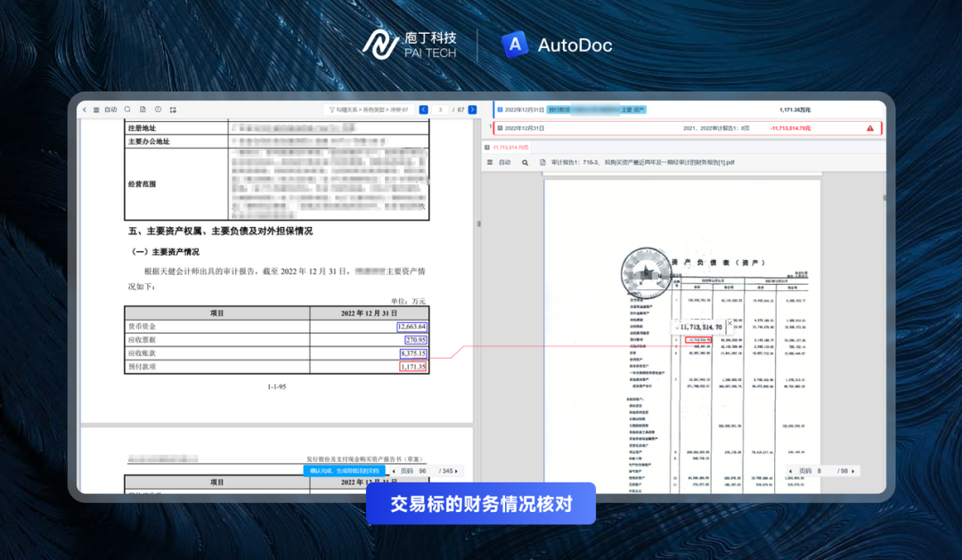
Task: Click the 2022年12月31日 table header
Action: pos(369,313)
